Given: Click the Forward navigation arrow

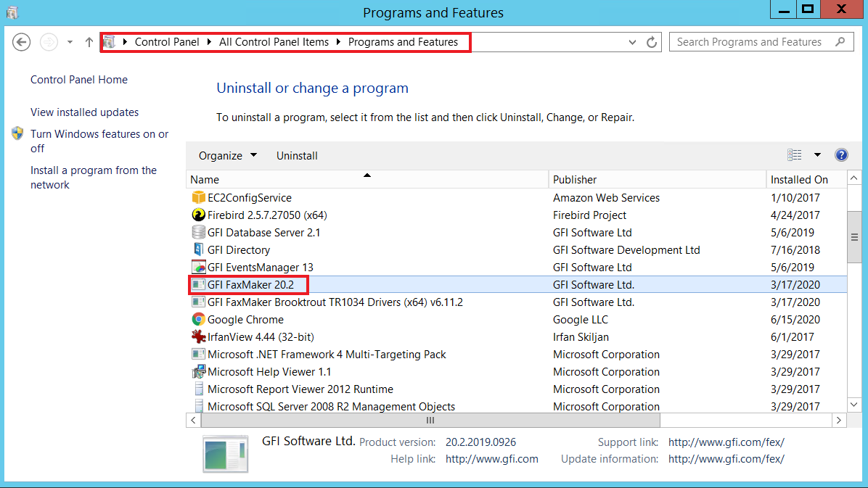Looking at the screenshot, I should pyautogui.click(x=49, y=42).
